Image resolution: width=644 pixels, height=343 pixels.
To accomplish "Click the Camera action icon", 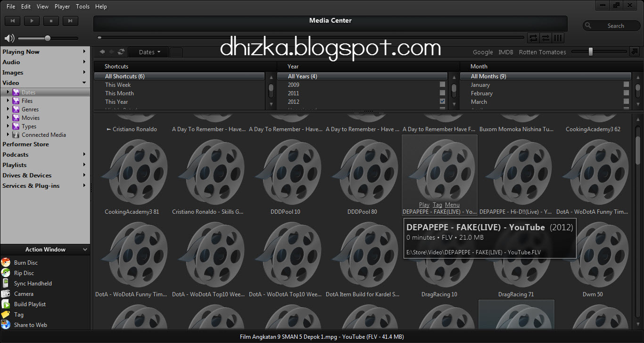I will click(6, 293).
